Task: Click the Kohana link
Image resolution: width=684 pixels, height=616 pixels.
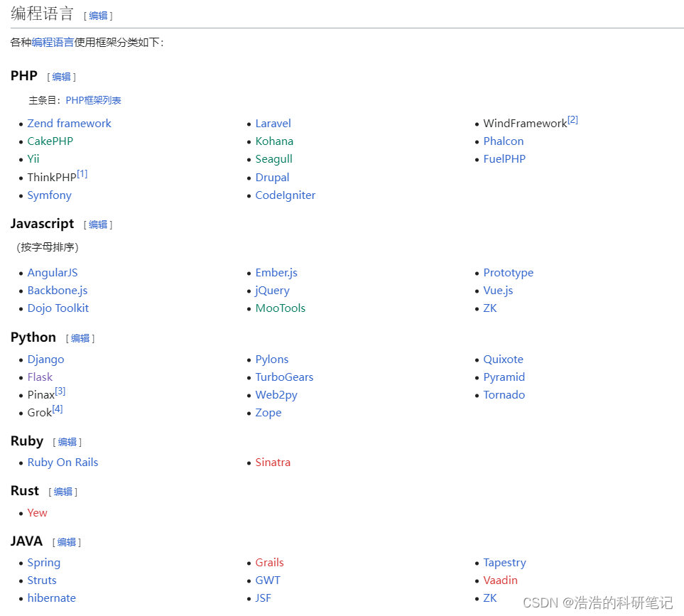Action: click(x=274, y=141)
